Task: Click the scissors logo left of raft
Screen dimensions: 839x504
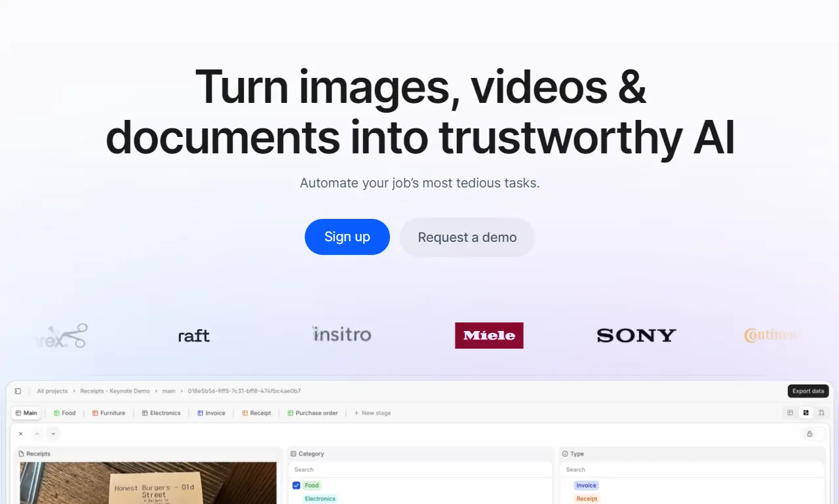Action: click(x=62, y=336)
